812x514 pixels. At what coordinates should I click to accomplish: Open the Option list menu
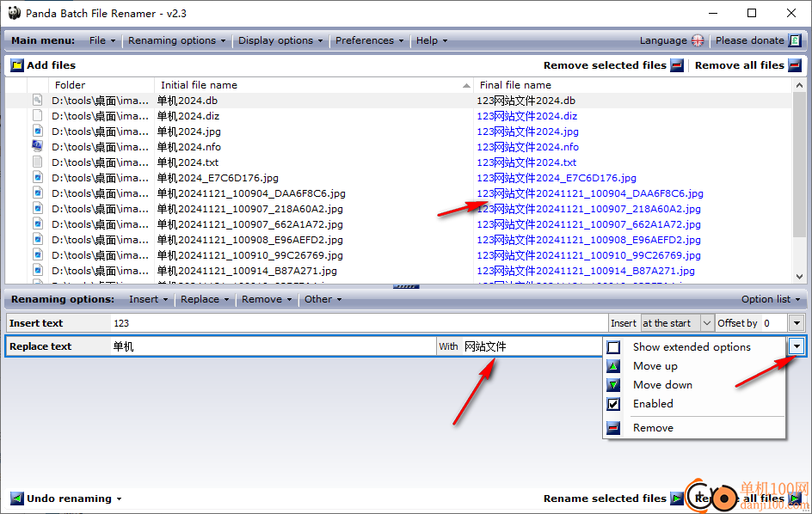(771, 299)
